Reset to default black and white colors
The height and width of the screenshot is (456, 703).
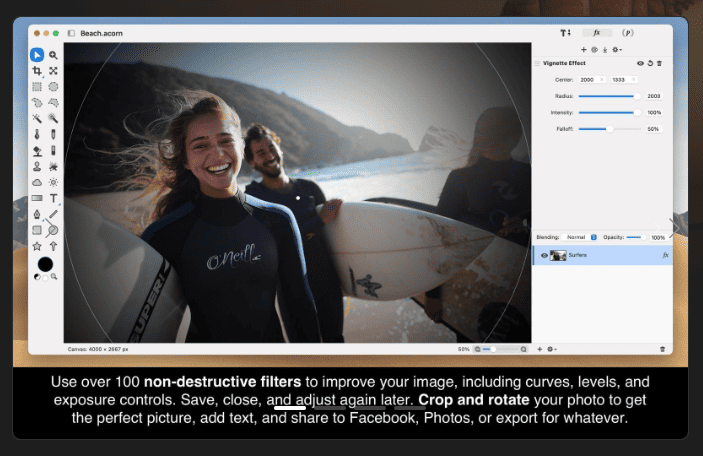tap(37, 277)
